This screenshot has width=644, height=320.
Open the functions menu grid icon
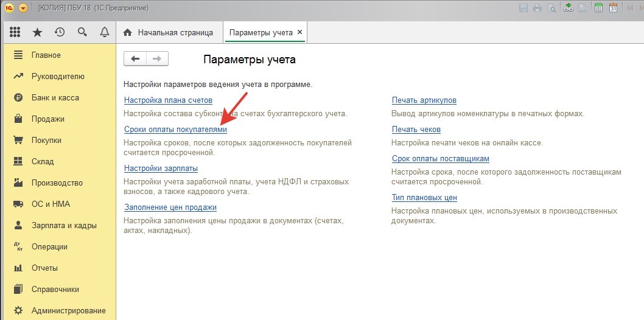[x=15, y=32]
